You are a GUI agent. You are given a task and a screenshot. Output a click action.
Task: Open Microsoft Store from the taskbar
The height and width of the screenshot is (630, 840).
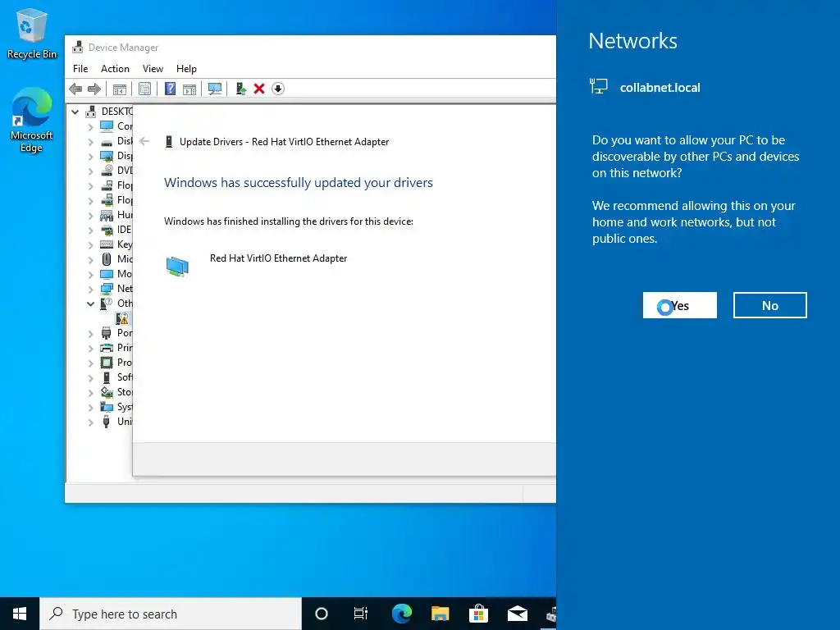point(478,614)
